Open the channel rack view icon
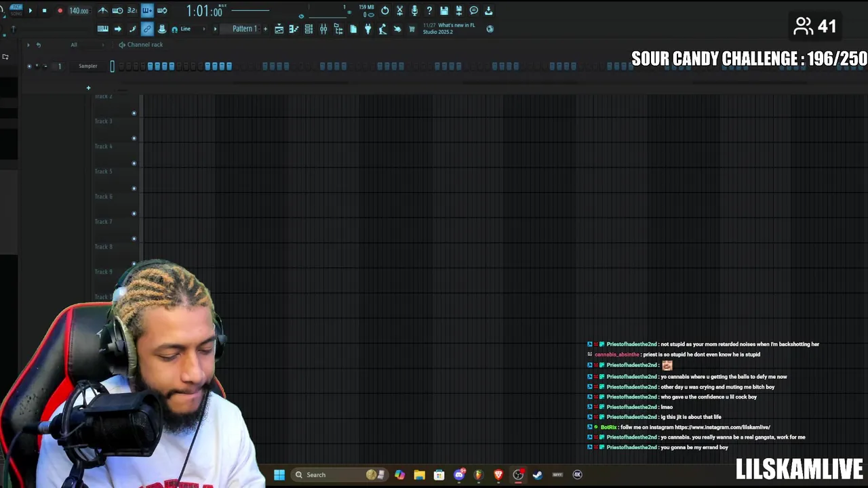 tap(309, 29)
